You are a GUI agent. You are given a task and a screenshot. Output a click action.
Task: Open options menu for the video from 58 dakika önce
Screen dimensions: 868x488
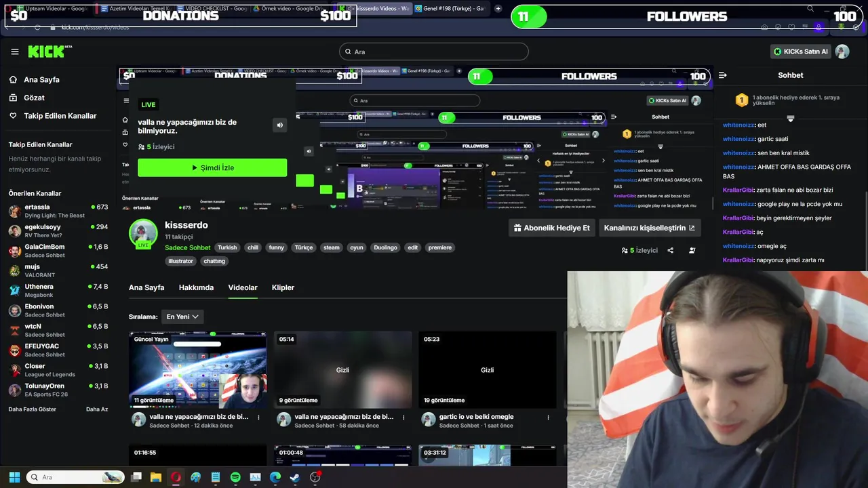point(403,417)
